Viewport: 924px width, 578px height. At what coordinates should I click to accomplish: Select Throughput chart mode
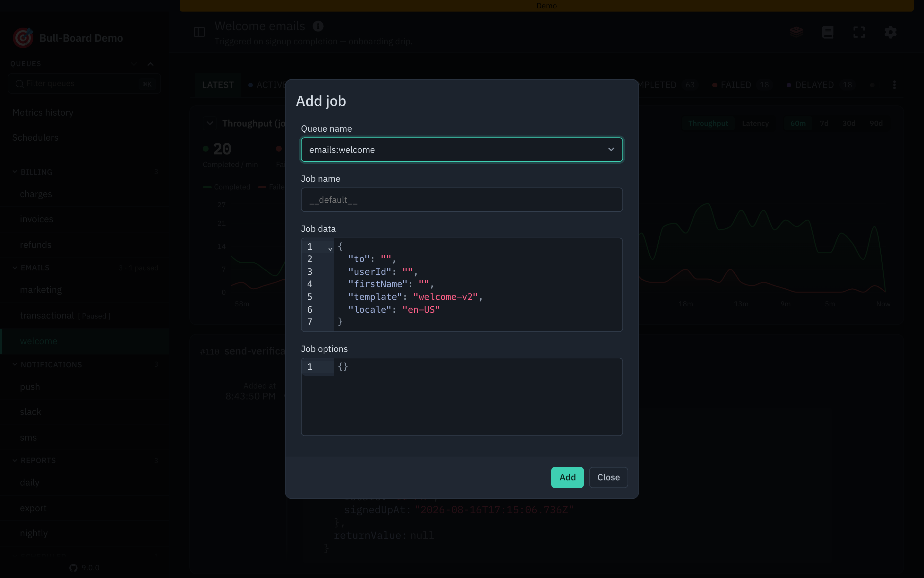(x=708, y=124)
